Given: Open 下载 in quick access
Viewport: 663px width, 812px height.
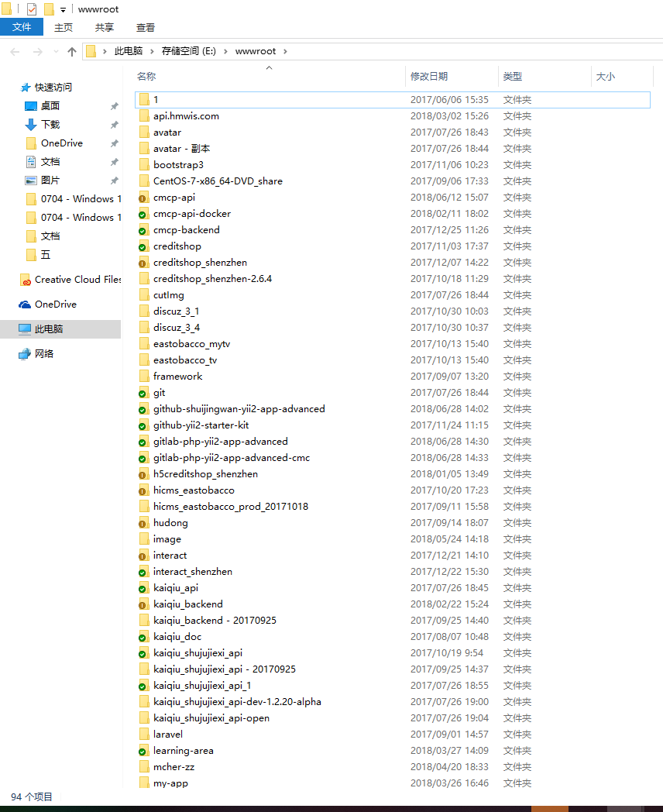Looking at the screenshot, I should pos(50,124).
